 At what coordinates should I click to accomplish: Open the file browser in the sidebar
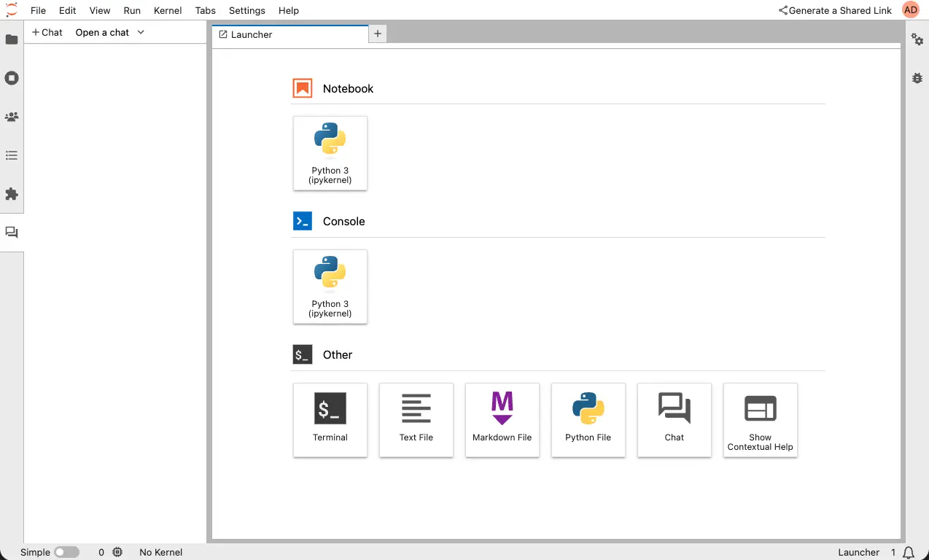pos(12,39)
